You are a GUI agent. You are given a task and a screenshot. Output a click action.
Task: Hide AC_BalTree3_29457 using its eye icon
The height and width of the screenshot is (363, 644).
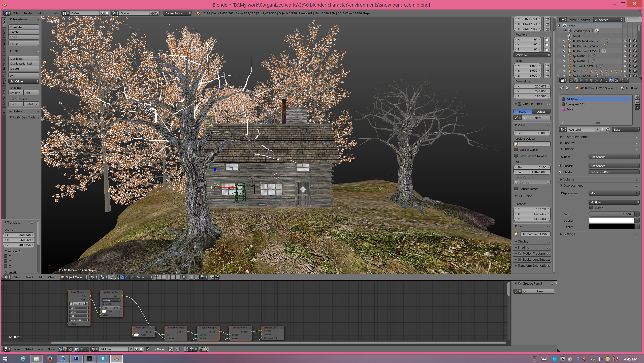625,46
